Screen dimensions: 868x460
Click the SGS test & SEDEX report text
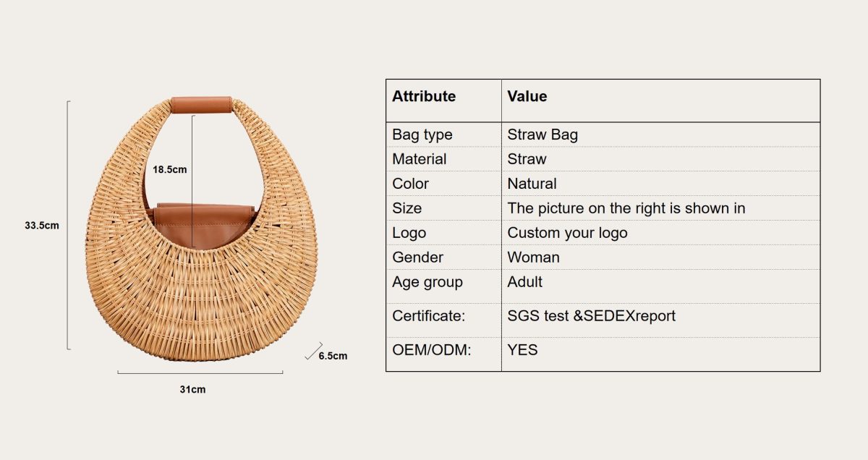tap(591, 316)
